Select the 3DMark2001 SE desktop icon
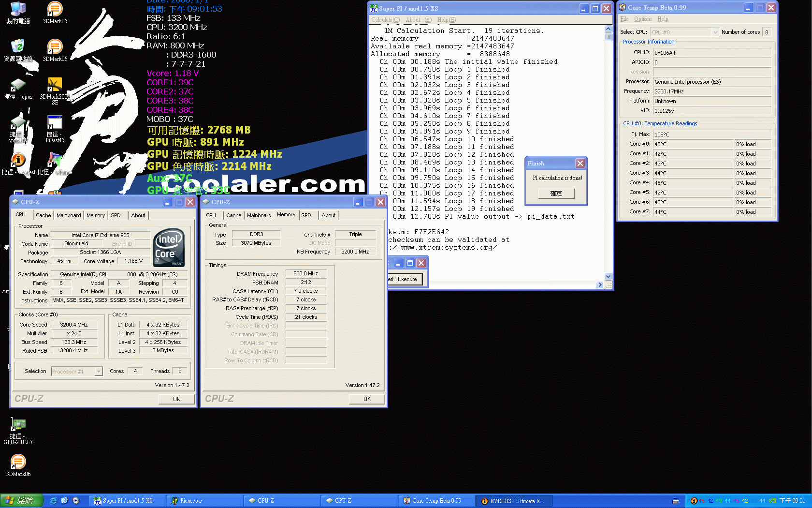Viewport: 812px width, 508px height. click(55, 91)
